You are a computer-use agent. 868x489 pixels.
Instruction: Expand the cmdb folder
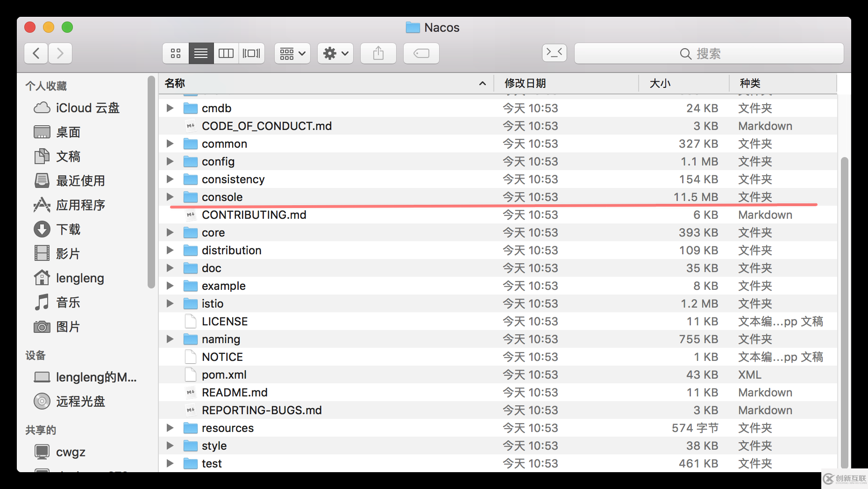(170, 108)
